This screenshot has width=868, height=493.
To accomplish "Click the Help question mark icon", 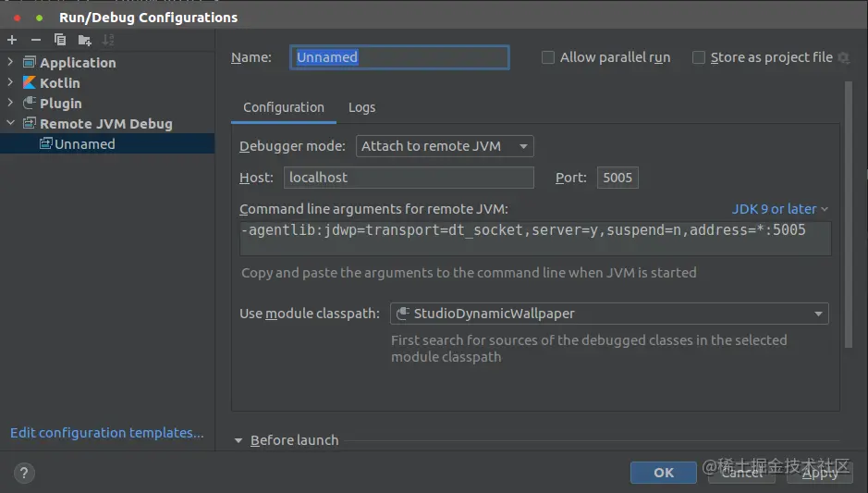I will coord(24,472).
